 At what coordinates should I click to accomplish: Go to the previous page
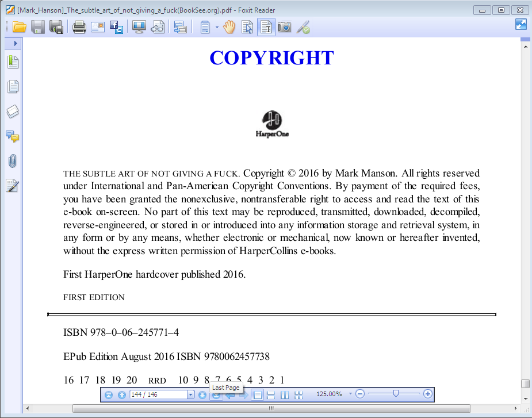click(x=122, y=394)
